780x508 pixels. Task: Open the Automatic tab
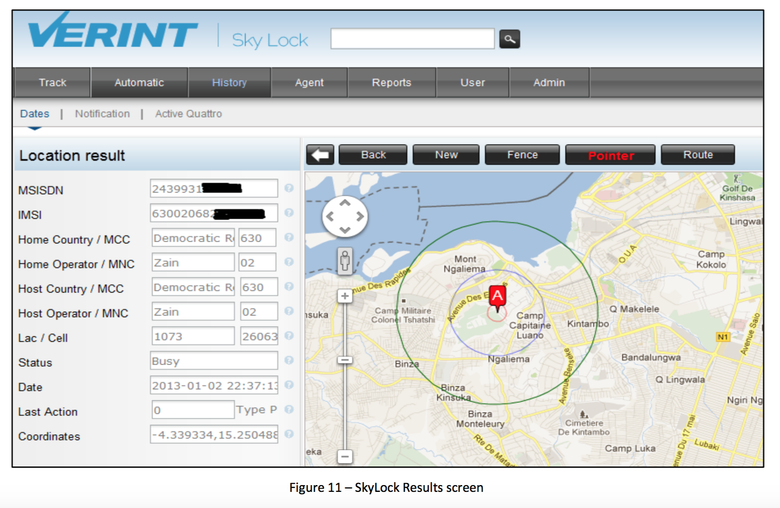tap(139, 83)
